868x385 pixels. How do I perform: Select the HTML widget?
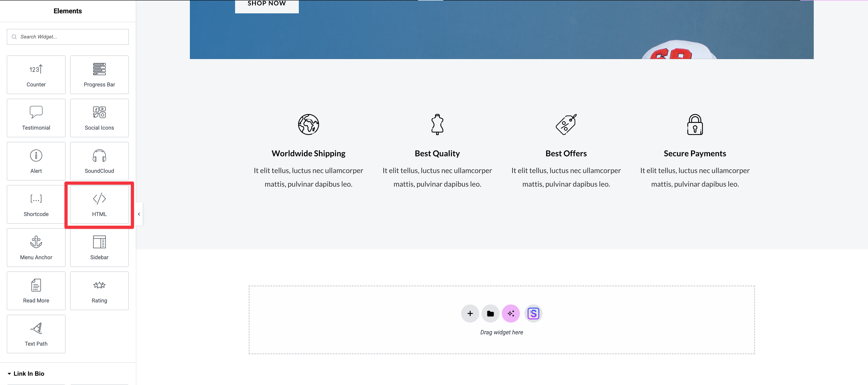[x=99, y=204]
